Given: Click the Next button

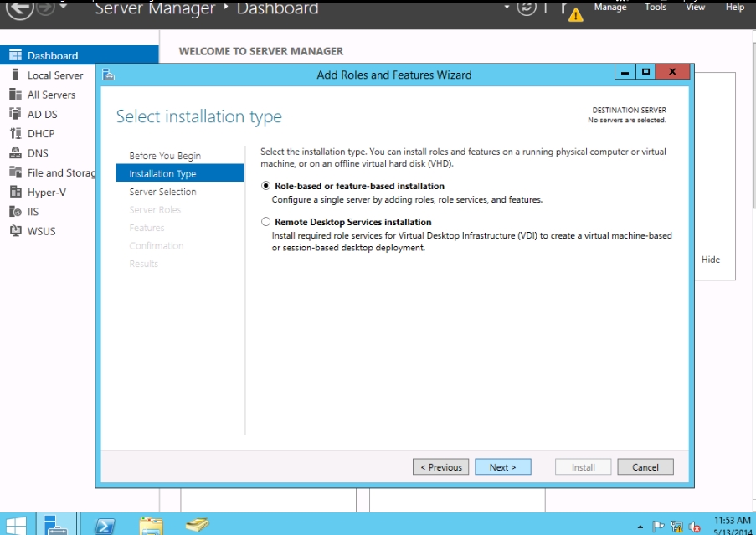Looking at the screenshot, I should click(503, 466).
